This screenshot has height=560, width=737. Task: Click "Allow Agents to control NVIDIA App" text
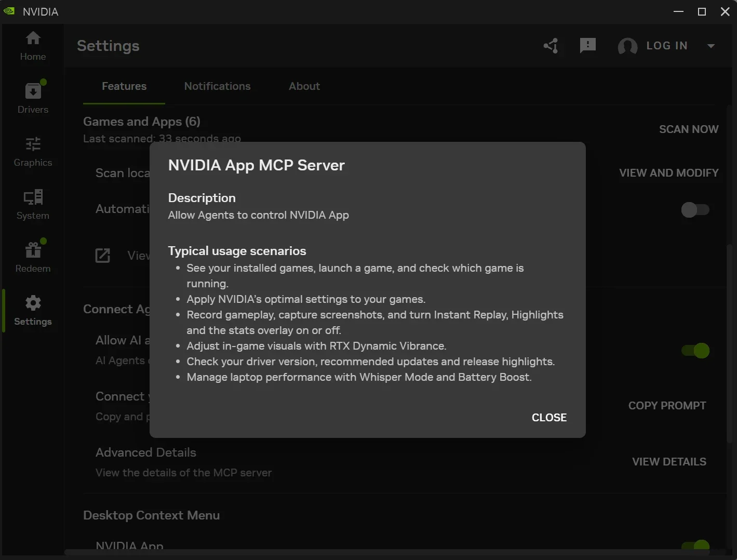[x=259, y=215]
